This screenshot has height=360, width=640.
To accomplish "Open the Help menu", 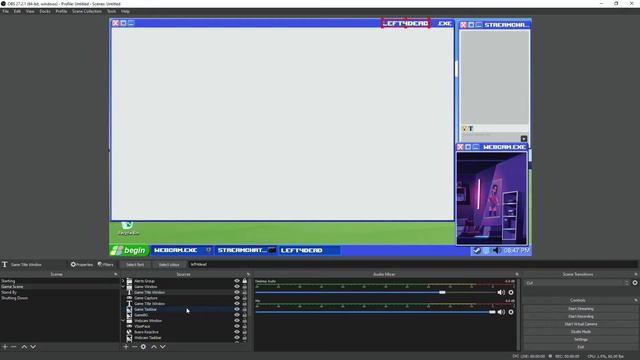I will click(x=125, y=11).
